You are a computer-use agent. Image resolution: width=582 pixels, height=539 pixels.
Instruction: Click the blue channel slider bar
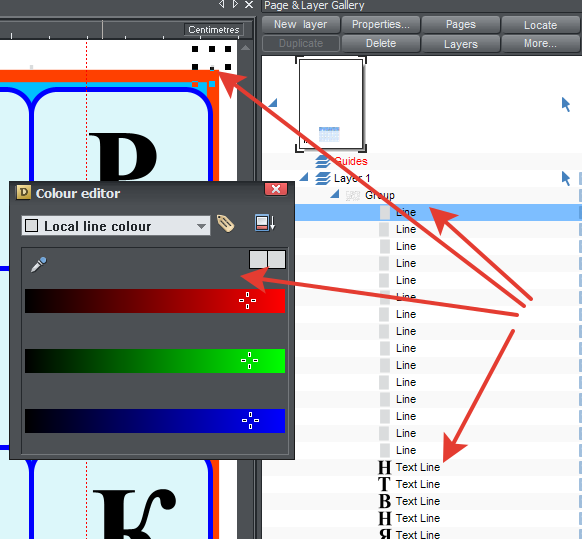[155, 421]
